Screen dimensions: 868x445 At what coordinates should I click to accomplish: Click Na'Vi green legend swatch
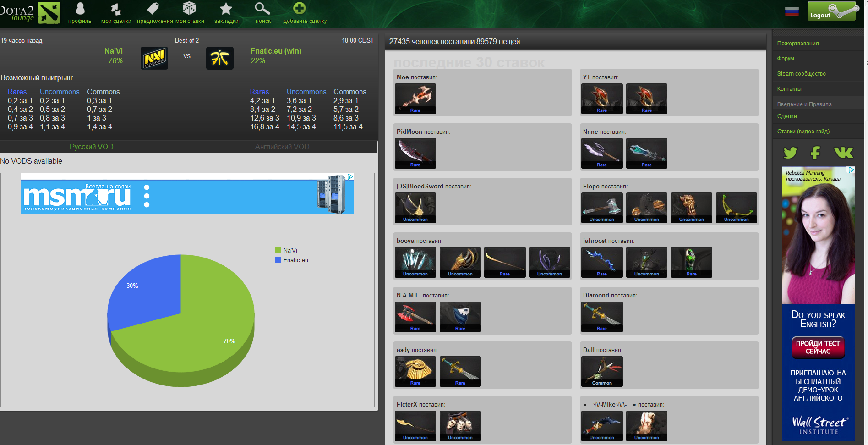pos(278,250)
